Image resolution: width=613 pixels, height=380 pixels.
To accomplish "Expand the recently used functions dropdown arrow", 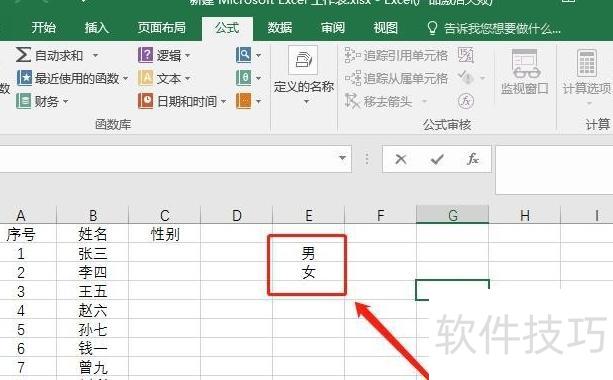I will pos(125,79).
